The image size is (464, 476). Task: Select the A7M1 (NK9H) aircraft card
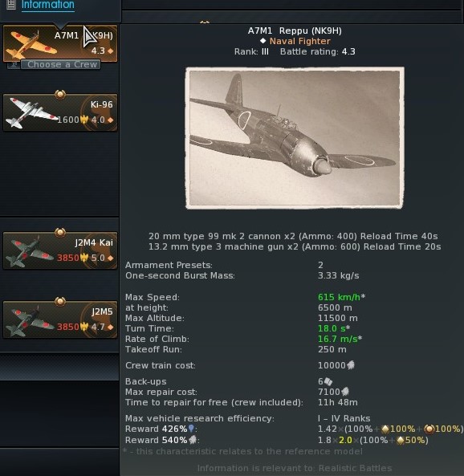pos(60,43)
